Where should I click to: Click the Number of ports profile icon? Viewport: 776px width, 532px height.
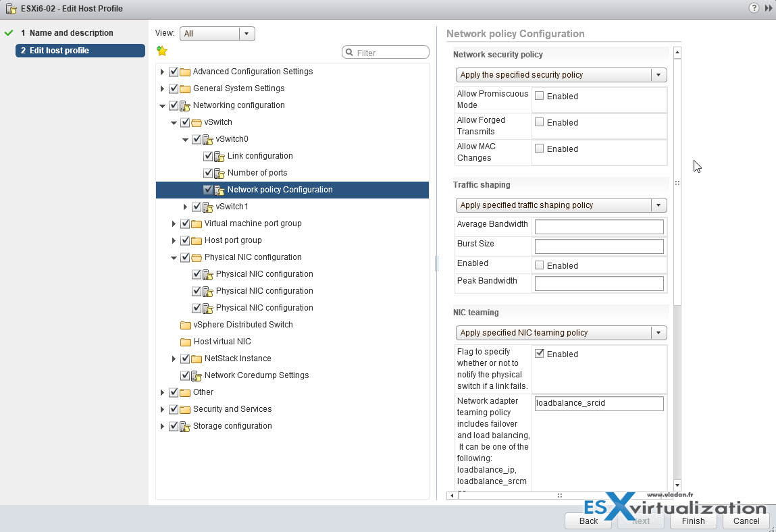[219, 174]
